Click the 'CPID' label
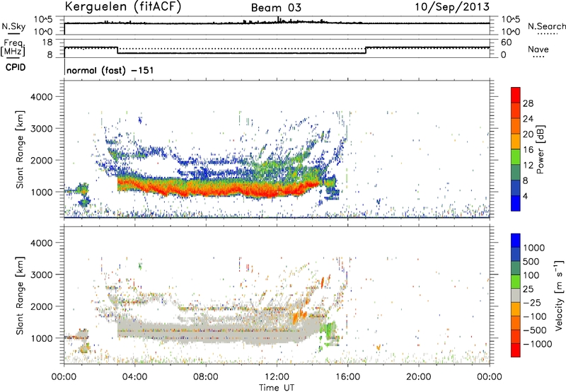 point(16,67)
